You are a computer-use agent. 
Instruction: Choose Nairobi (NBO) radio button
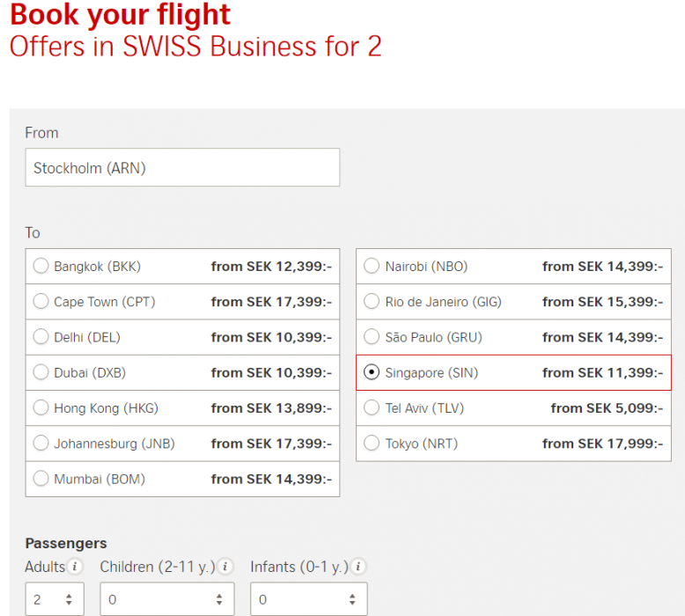[x=372, y=267]
